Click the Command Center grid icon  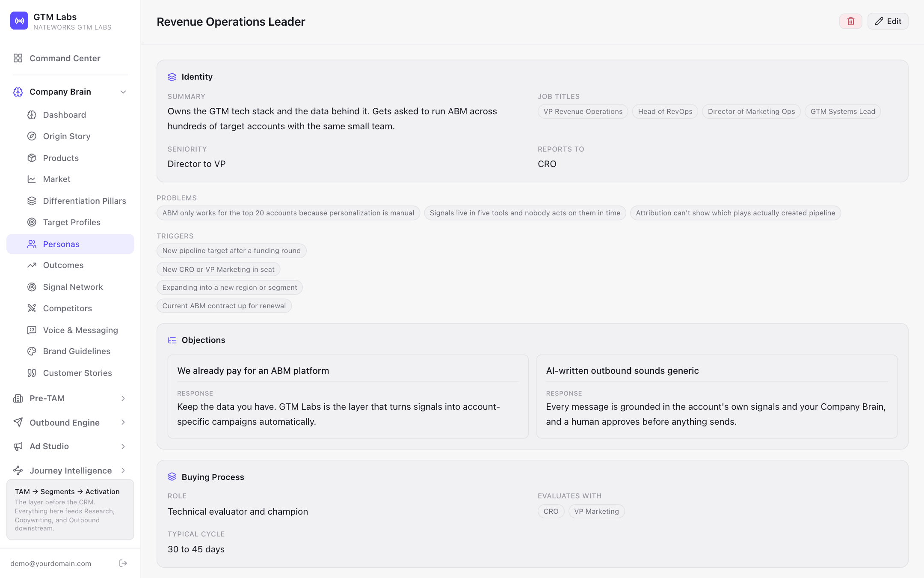[18, 58]
